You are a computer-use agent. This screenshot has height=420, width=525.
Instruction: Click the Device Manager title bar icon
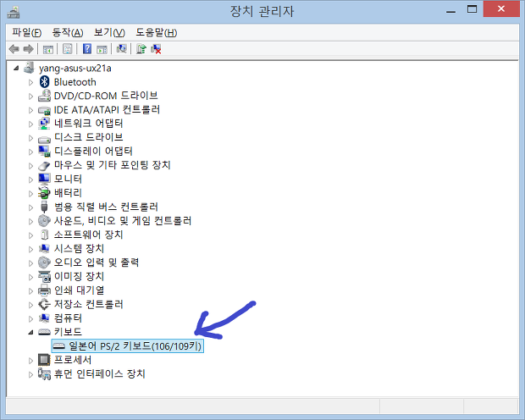pyautogui.click(x=14, y=12)
